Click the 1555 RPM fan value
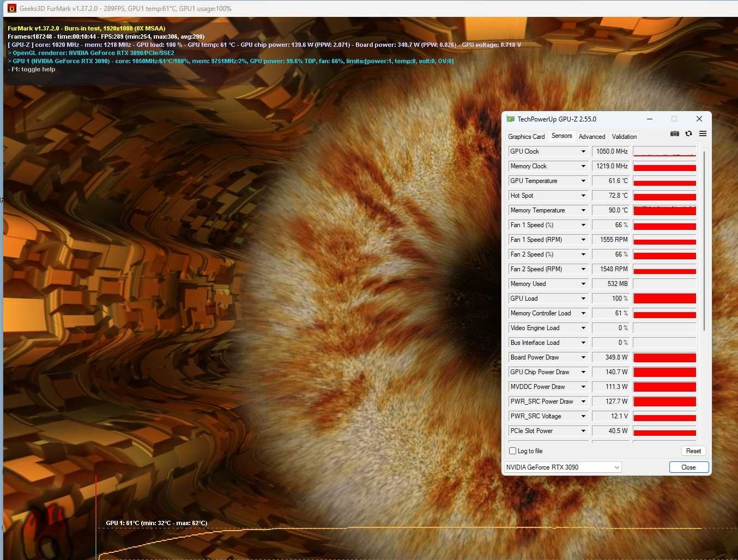Screen dimensions: 738x560 click(x=611, y=240)
